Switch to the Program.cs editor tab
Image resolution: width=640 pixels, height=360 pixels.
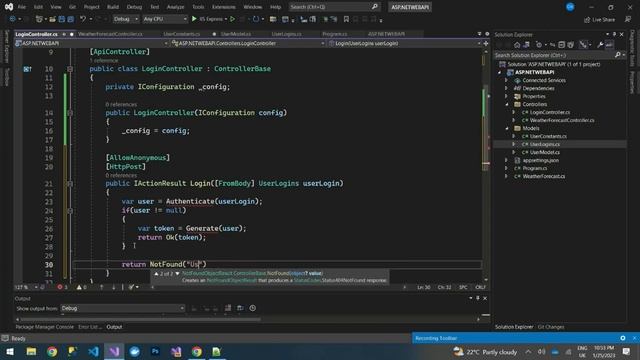coord(335,34)
